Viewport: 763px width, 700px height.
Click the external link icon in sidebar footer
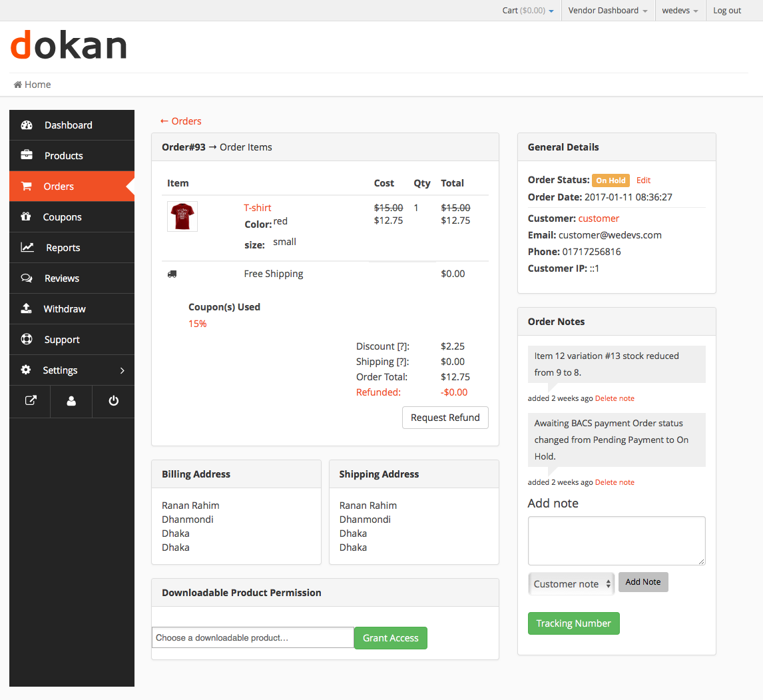(x=30, y=401)
